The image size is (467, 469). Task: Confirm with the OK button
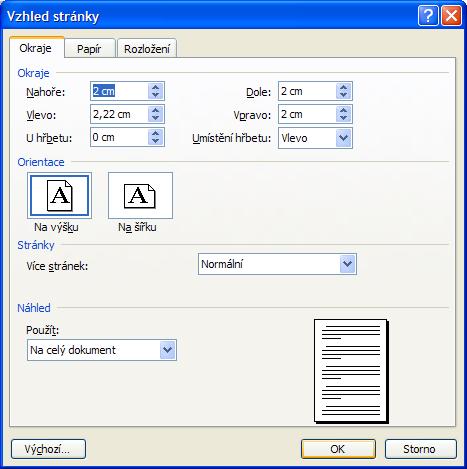point(338,449)
